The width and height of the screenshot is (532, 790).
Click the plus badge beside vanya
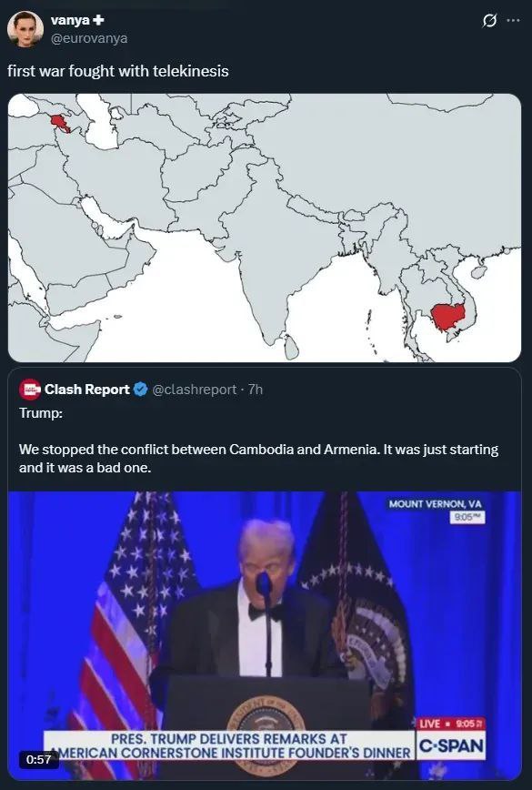[x=98, y=20]
